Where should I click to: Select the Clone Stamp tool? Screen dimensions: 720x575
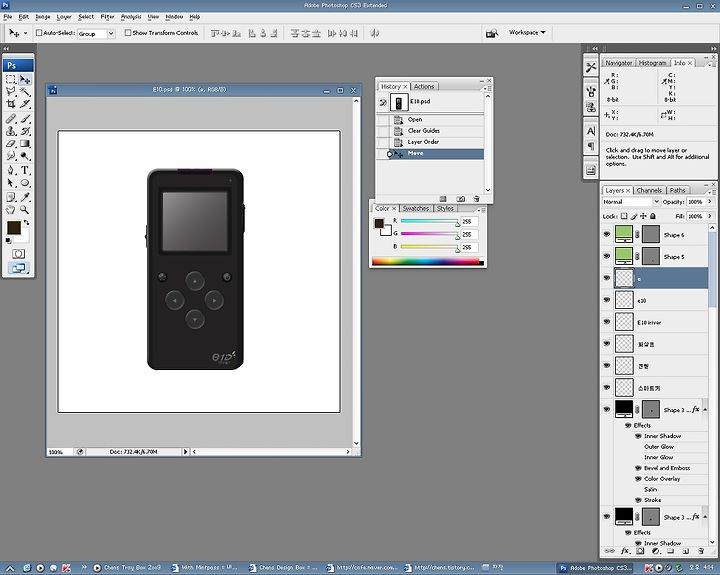pos(11,131)
